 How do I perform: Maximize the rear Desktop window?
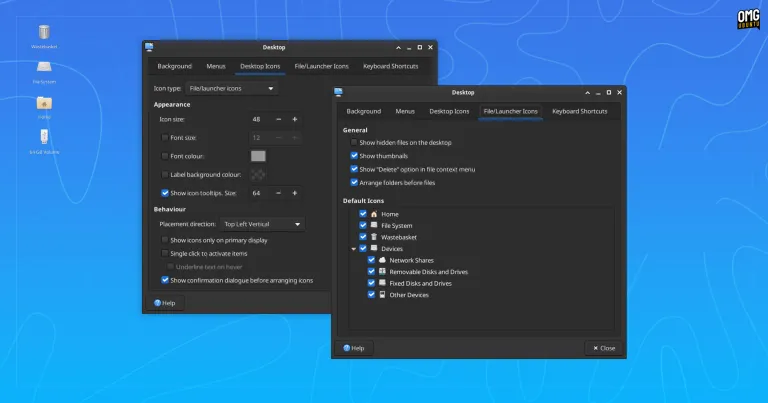[420, 47]
